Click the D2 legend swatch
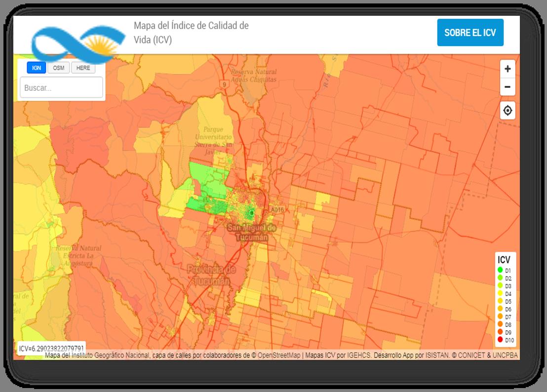 [500, 277]
